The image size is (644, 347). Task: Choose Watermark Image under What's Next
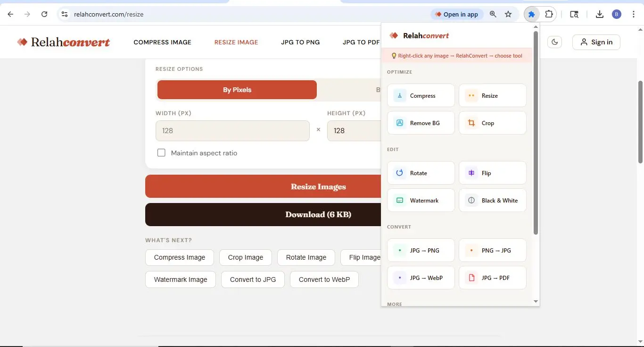tap(181, 279)
